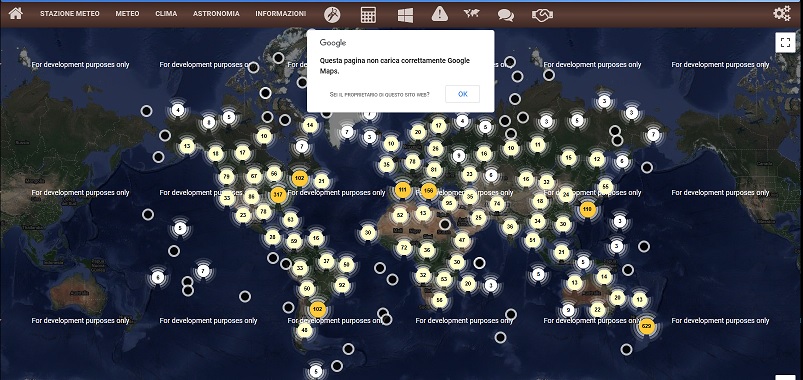Open the CLIMA menu
The height and width of the screenshot is (380, 803).
point(166,14)
